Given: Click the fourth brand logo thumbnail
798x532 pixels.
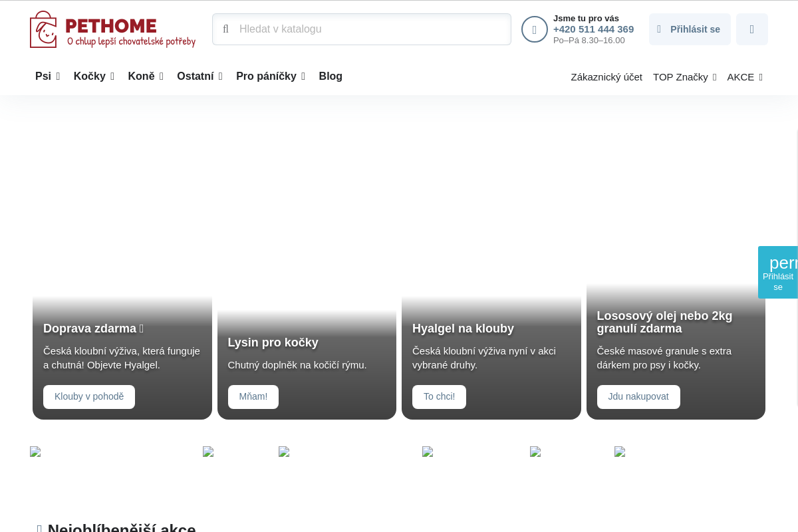Looking at the screenshot, I should tap(428, 452).
